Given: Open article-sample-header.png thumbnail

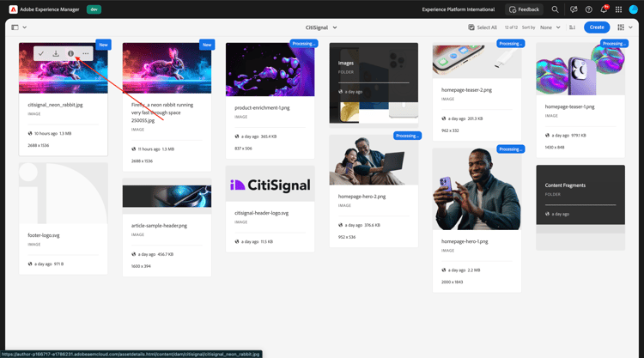Looking at the screenshot, I should pos(167,197).
